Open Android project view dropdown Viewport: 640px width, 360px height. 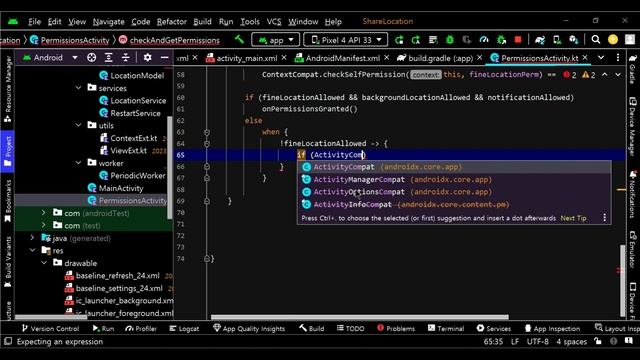[50, 58]
